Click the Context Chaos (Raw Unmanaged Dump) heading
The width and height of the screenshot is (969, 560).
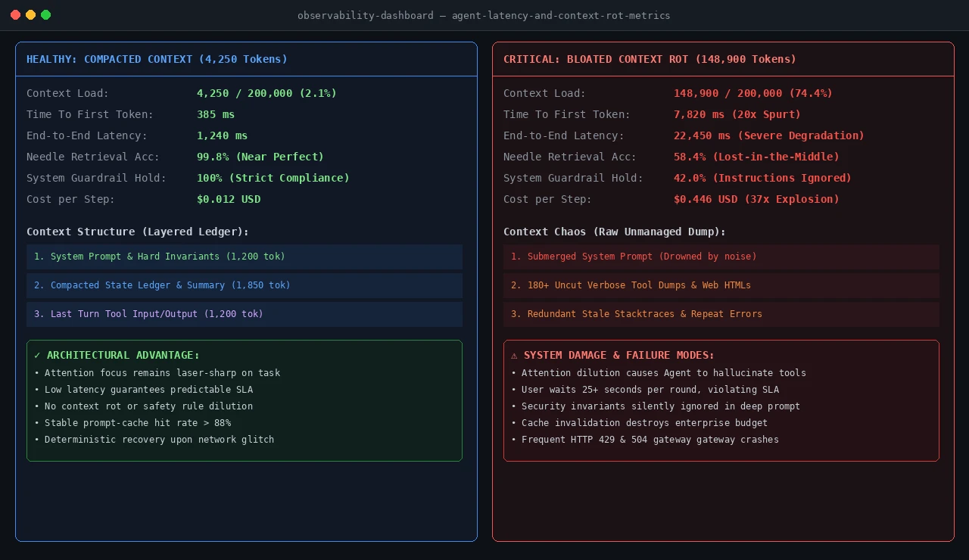pyautogui.click(x=615, y=232)
